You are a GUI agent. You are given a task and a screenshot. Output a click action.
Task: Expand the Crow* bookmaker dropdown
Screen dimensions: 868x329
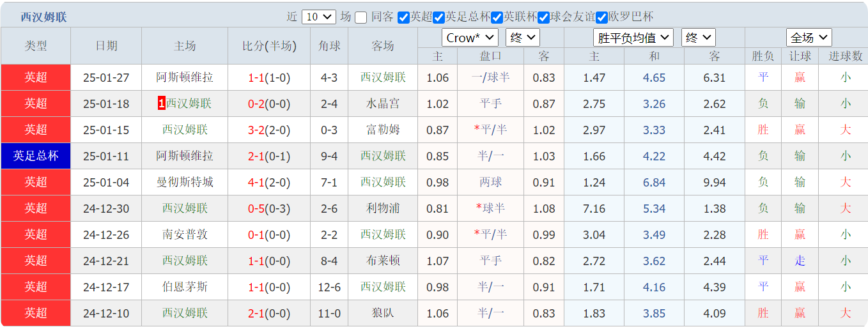470,38
